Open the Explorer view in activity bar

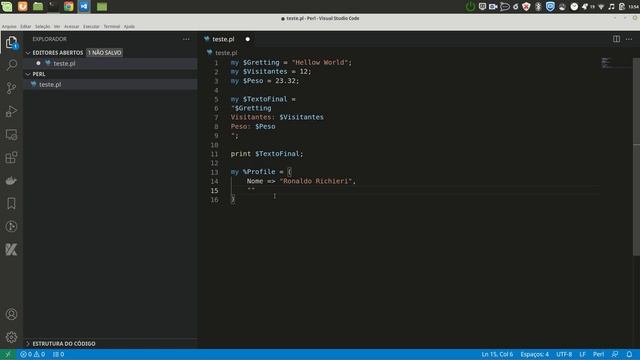(x=11, y=42)
